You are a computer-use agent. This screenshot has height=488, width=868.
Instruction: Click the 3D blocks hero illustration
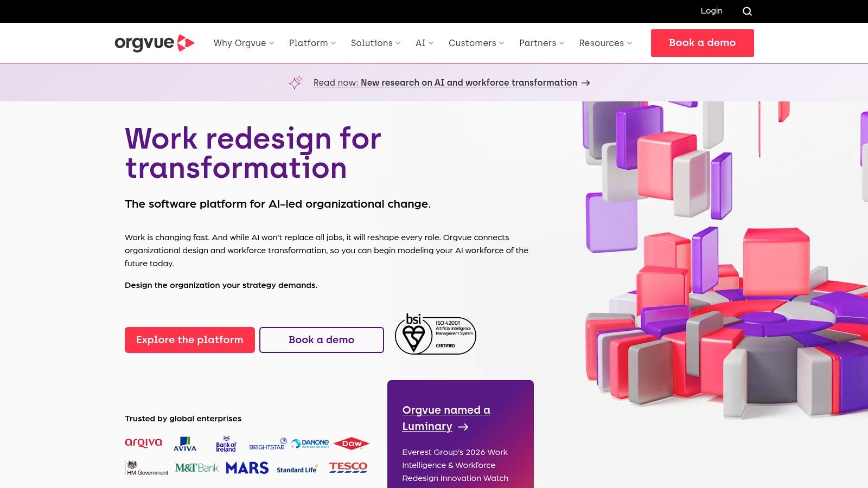point(724,260)
